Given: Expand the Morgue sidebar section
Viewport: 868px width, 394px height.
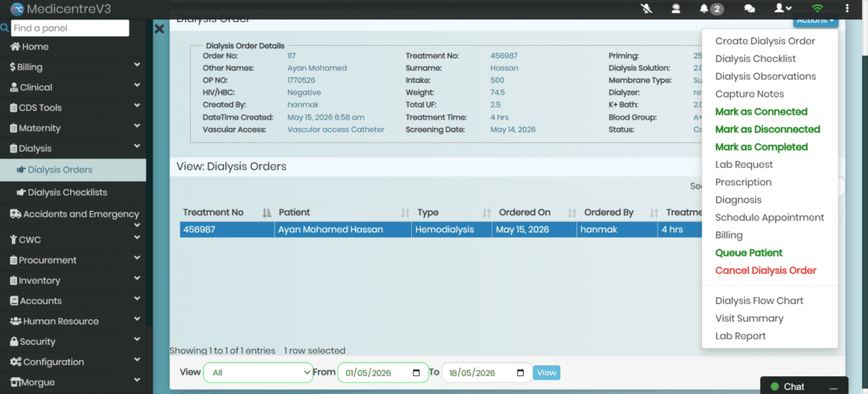Looking at the screenshot, I should (x=73, y=382).
